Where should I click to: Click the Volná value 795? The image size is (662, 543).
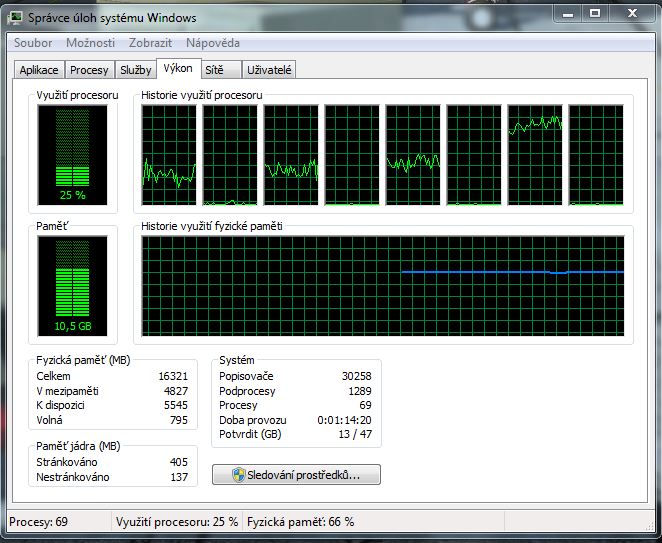179,420
